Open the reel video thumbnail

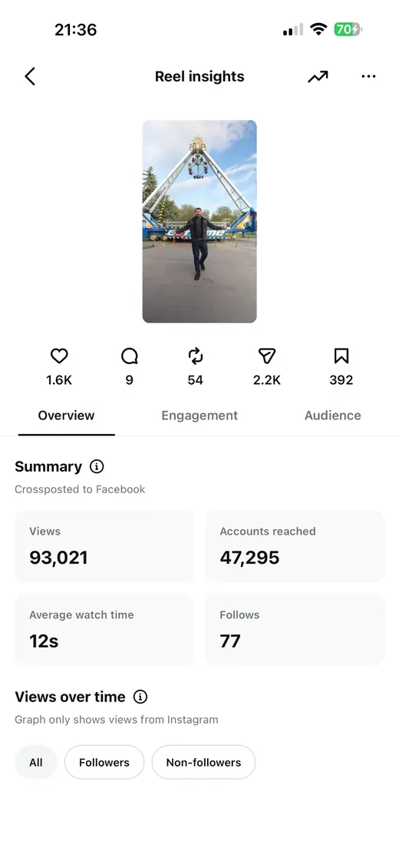click(199, 221)
